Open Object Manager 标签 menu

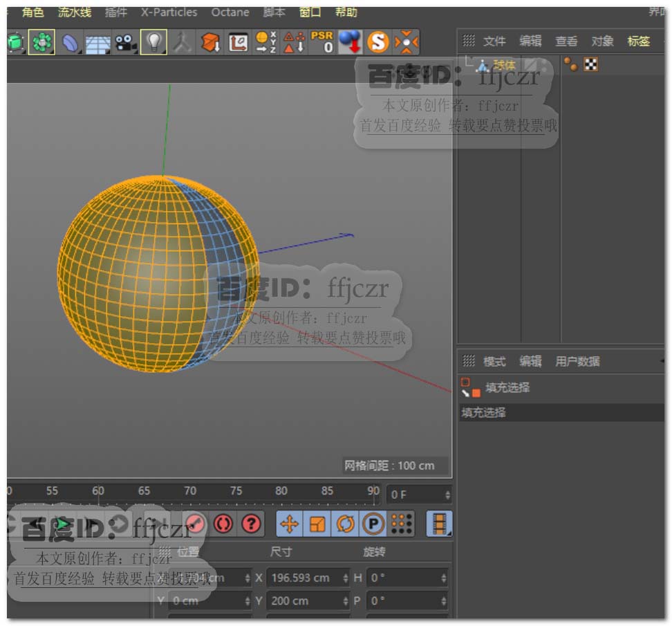[x=639, y=42]
